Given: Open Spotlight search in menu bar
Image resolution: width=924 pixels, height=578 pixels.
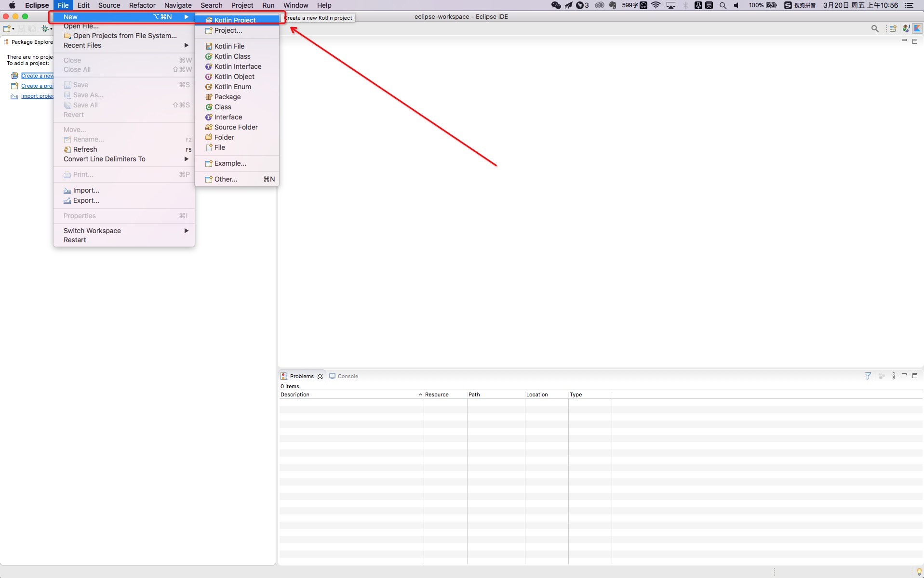Looking at the screenshot, I should tap(723, 5).
